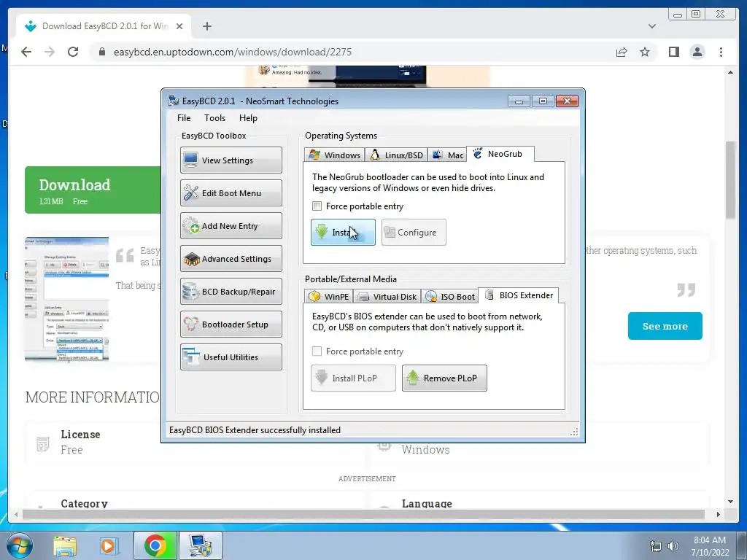Click the Remove PLoP button

pos(444,378)
